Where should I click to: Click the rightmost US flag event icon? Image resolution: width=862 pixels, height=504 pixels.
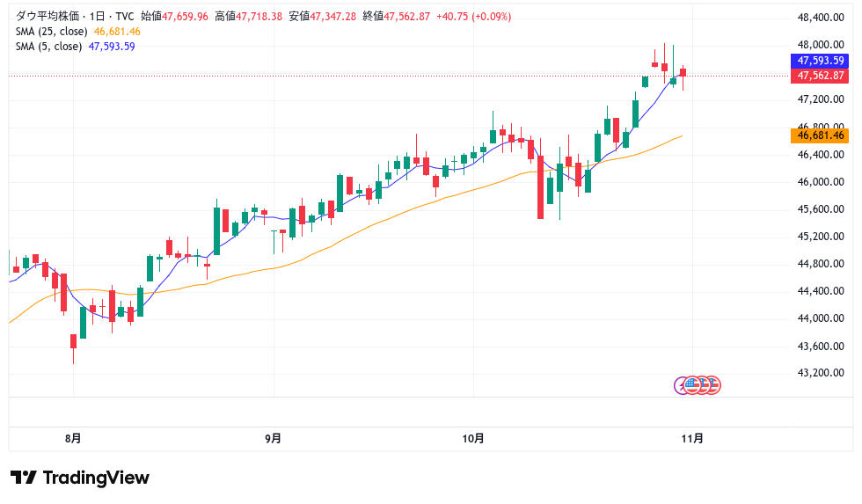pyautogui.click(x=712, y=385)
